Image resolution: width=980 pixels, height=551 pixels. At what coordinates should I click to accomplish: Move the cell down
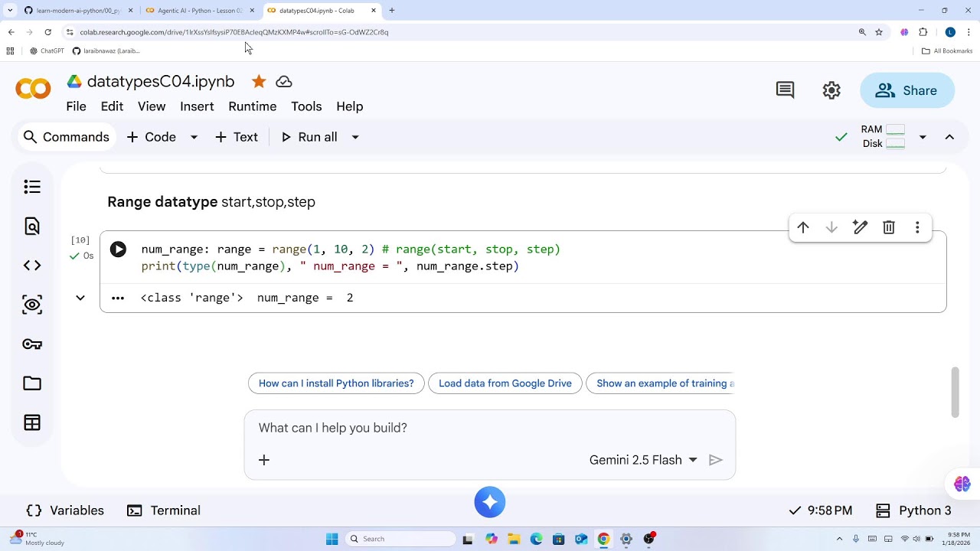point(831,227)
